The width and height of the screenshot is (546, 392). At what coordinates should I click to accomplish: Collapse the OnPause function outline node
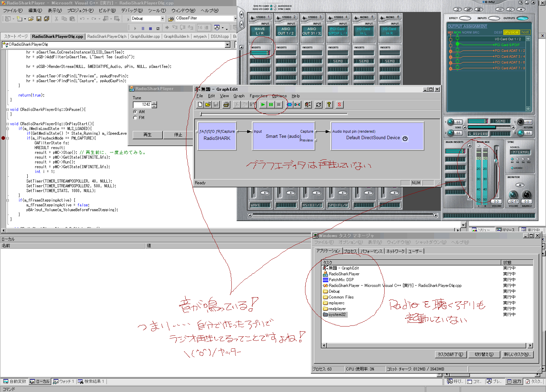point(8,110)
